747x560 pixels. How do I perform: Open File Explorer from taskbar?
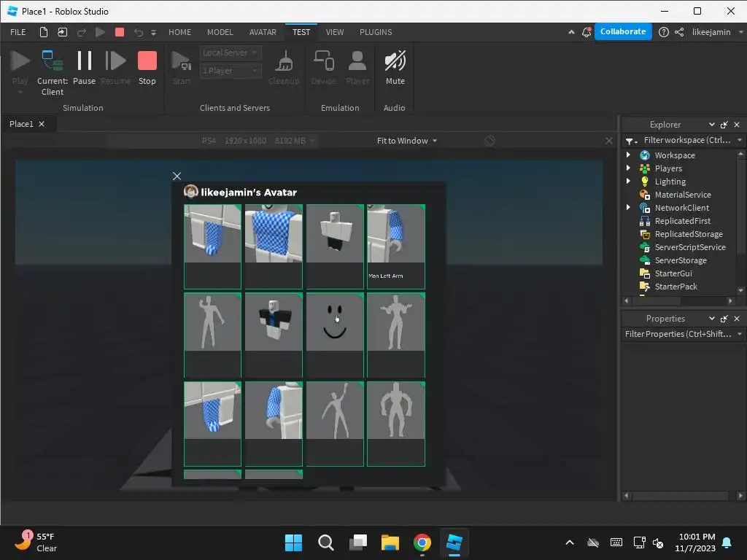390,542
